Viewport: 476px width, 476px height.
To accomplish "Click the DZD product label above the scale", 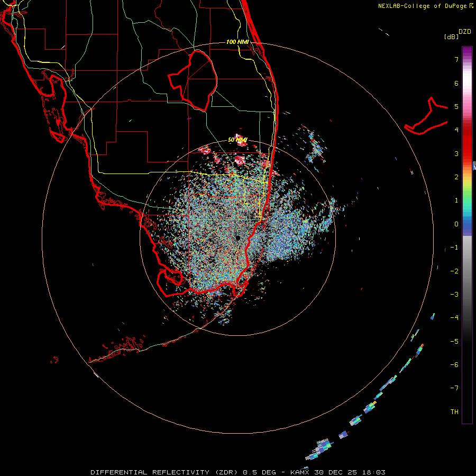I will [465, 32].
